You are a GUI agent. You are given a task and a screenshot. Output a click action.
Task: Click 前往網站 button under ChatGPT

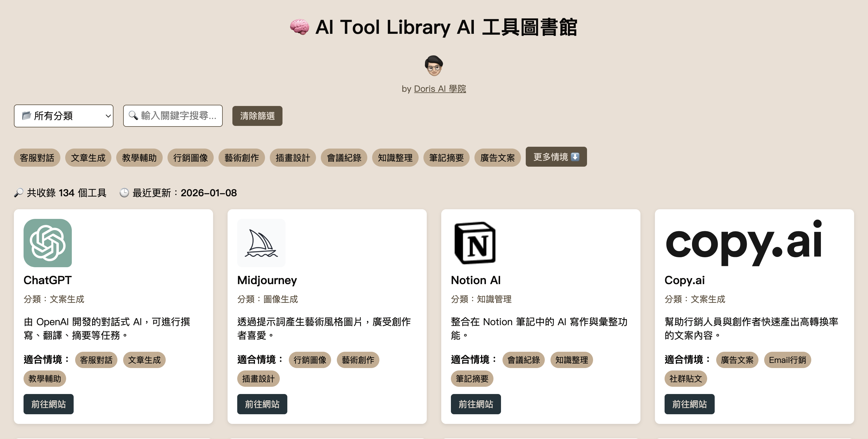(x=49, y=404)
